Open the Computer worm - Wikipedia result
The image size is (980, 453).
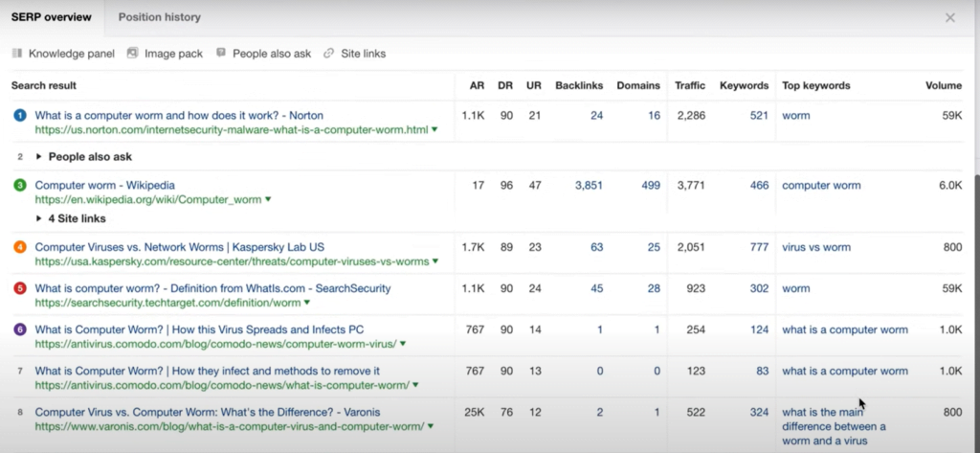click(x=104, y=185)
